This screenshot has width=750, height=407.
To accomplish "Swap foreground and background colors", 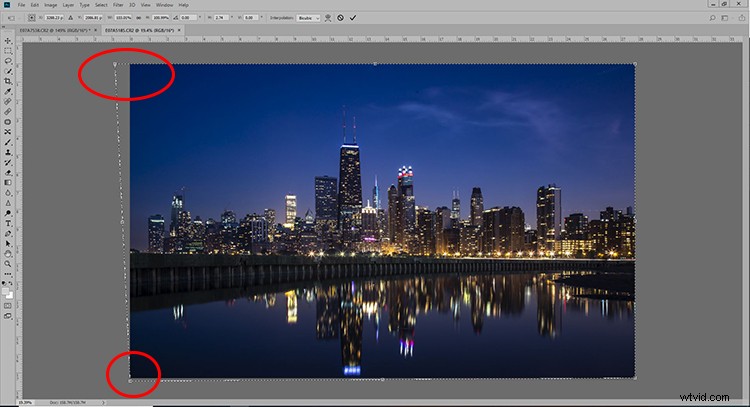I will pyautogui.click(x=11, y=284).
